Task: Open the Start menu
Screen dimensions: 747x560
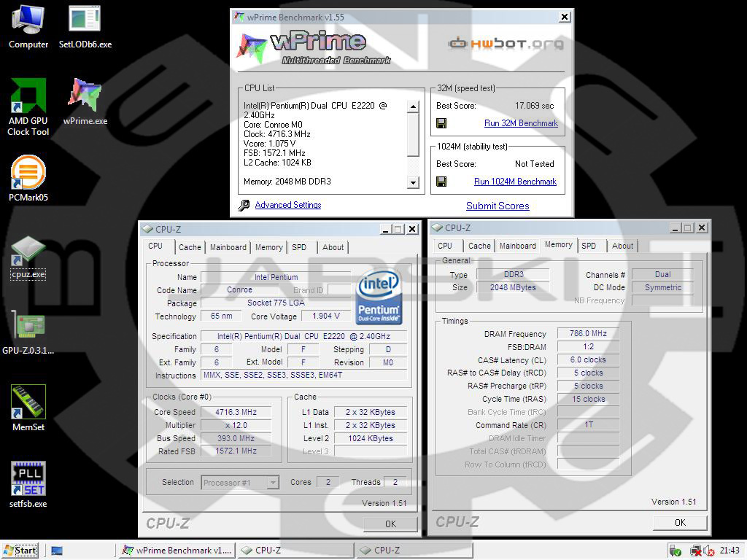Action: pos(20,551)
